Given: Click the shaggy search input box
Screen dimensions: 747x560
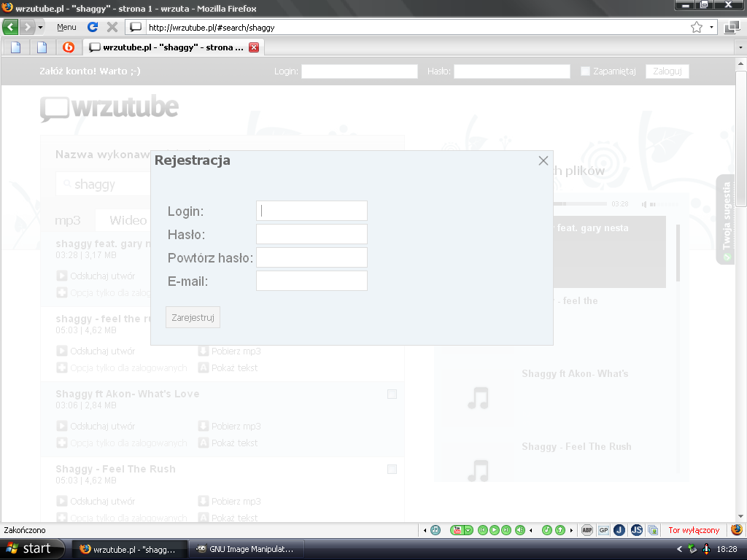Looking at the screenshot, I should [x=105, y=184].
